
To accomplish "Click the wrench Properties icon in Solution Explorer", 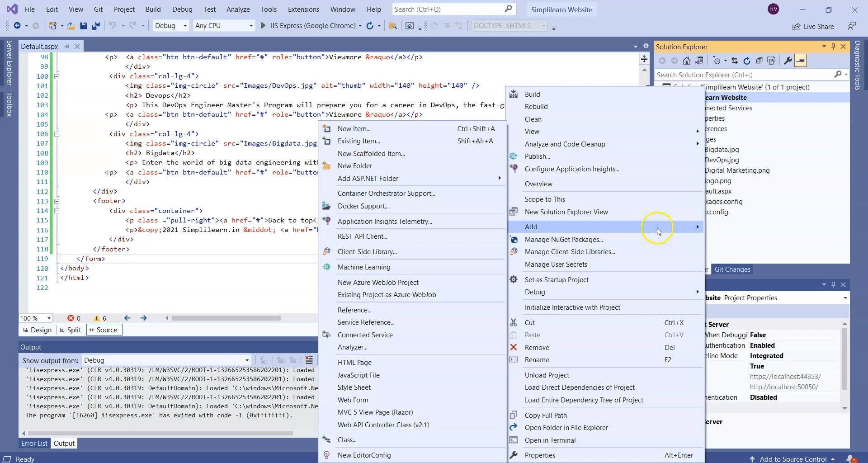I will coord(788,61).
